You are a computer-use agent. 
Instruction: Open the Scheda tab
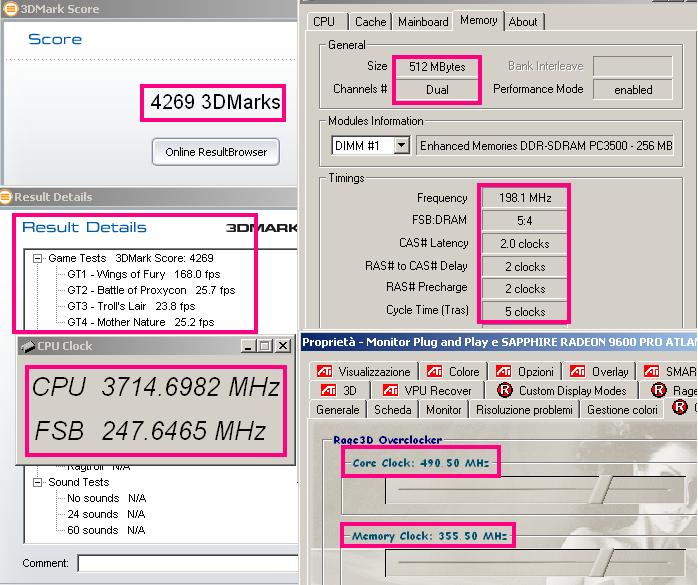pos(393,410)
